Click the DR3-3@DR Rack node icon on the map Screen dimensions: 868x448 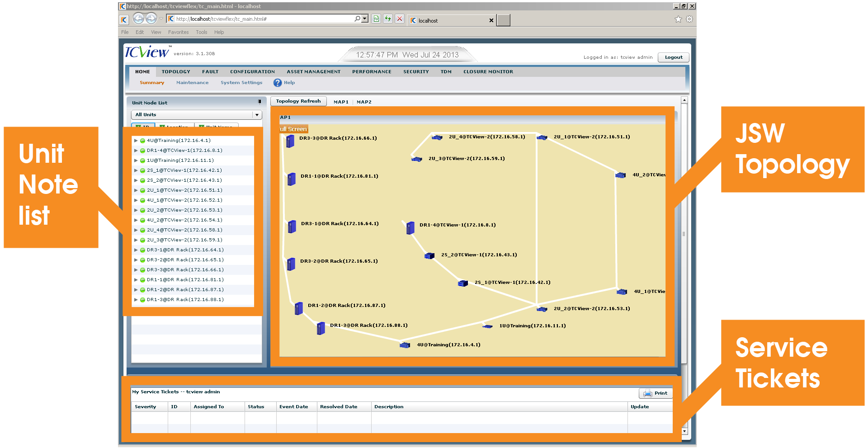point(290,141)
